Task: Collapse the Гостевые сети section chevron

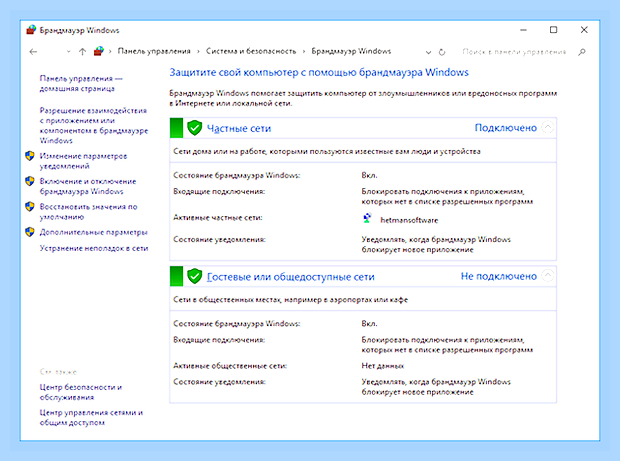Action: (x=548, y=276)
